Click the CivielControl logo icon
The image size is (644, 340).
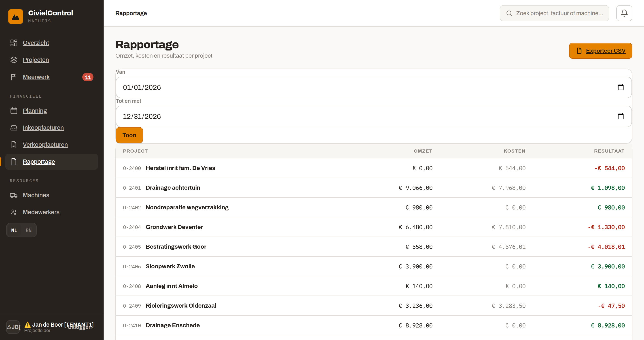coord(15,17)
